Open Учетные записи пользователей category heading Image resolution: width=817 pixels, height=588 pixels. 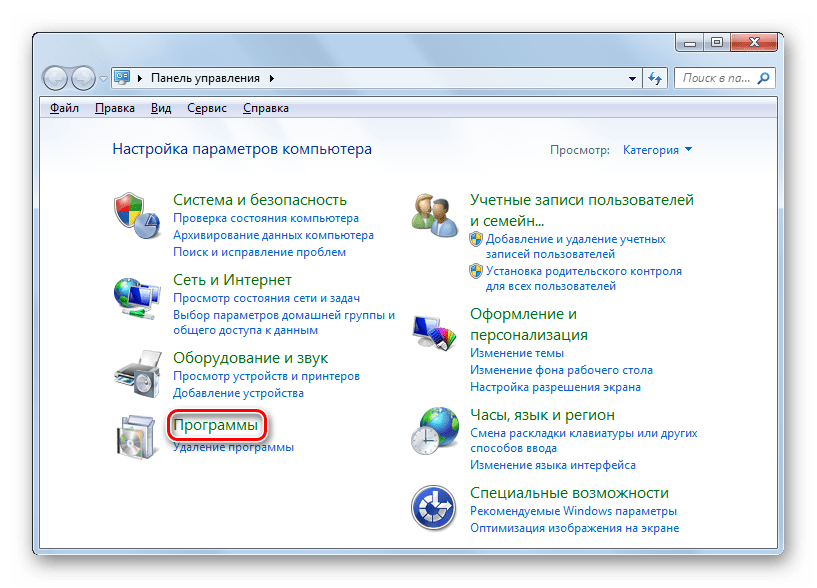tap(582, 210)
